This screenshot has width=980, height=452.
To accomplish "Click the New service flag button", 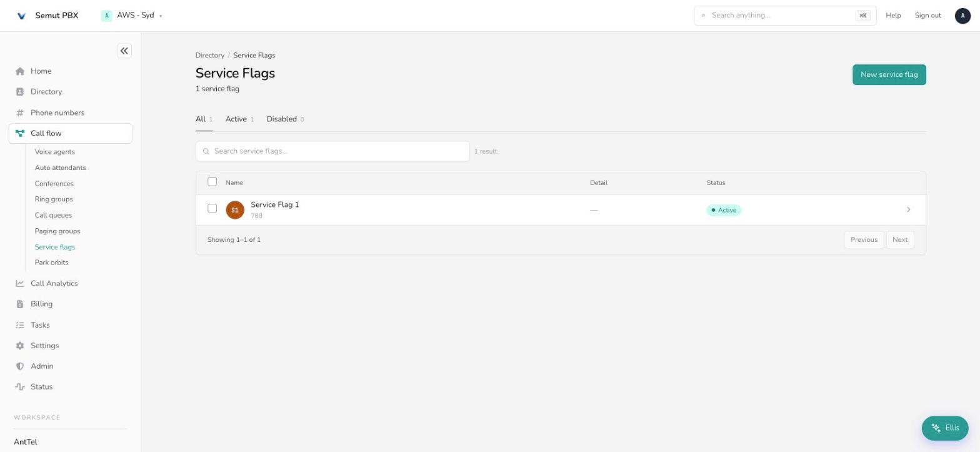I will click(889, 74).
